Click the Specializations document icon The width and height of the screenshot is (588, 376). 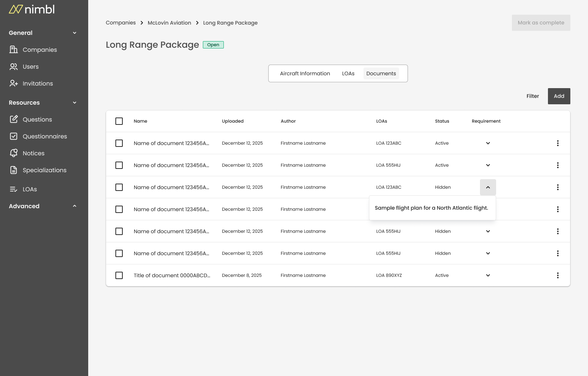point(14,170)
